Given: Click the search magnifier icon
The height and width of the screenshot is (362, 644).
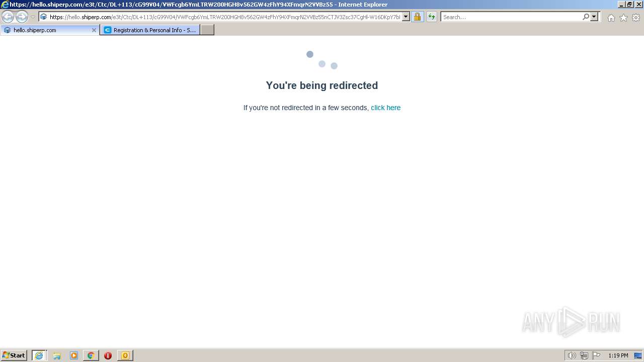Looking at the screenshot, I should point(586,17).
